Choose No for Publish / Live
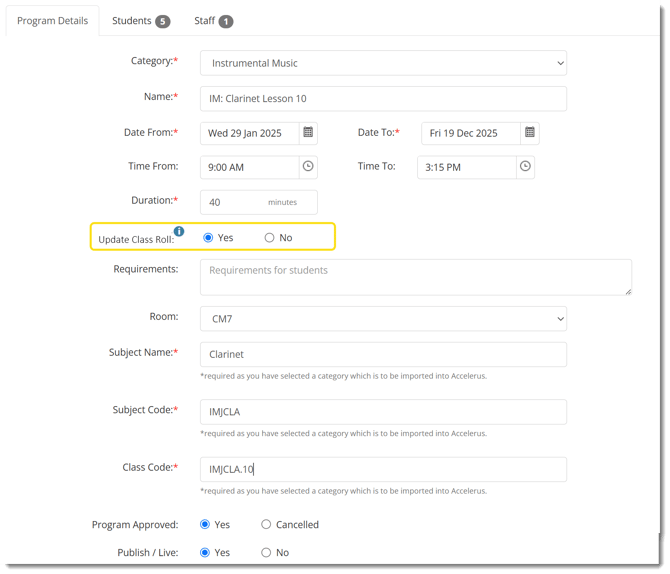Image resolution: width=670 pixels, height=574 pixels. click(x=266, y=552)
